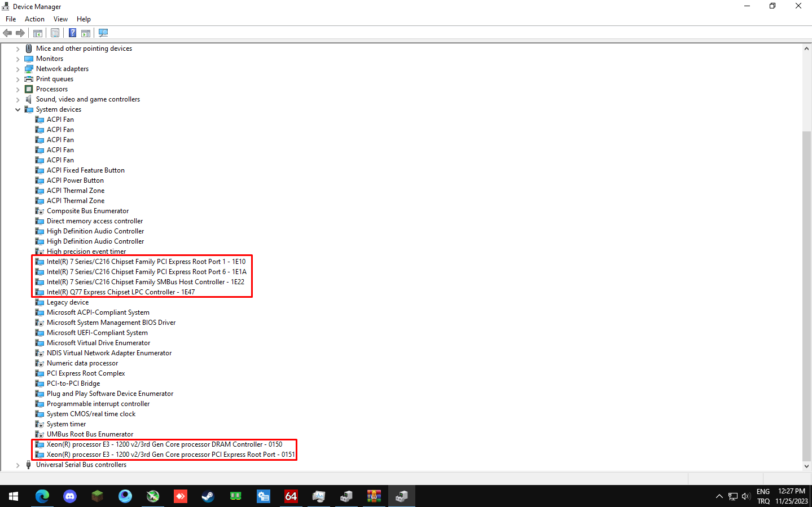Expand the Processors category

(x=18, y=90)
